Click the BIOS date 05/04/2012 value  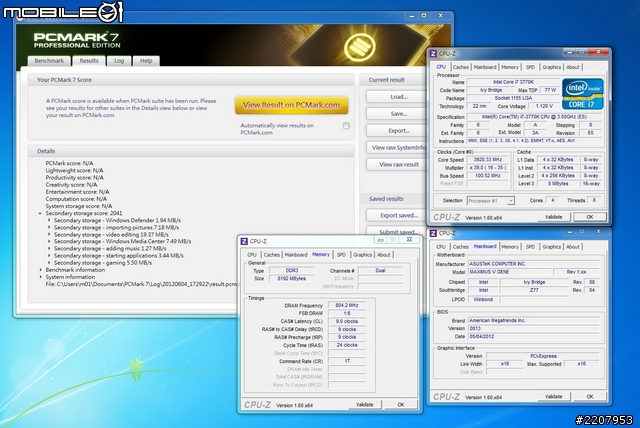(533, 337)
